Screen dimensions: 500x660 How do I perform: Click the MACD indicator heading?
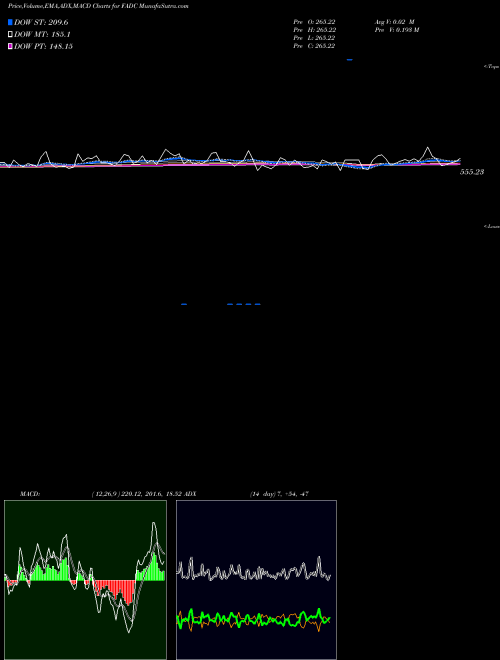click(x=30, y=494)
